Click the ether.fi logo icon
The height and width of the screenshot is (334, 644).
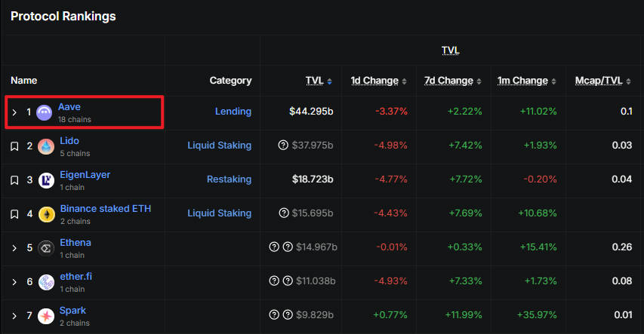(46, 282)
